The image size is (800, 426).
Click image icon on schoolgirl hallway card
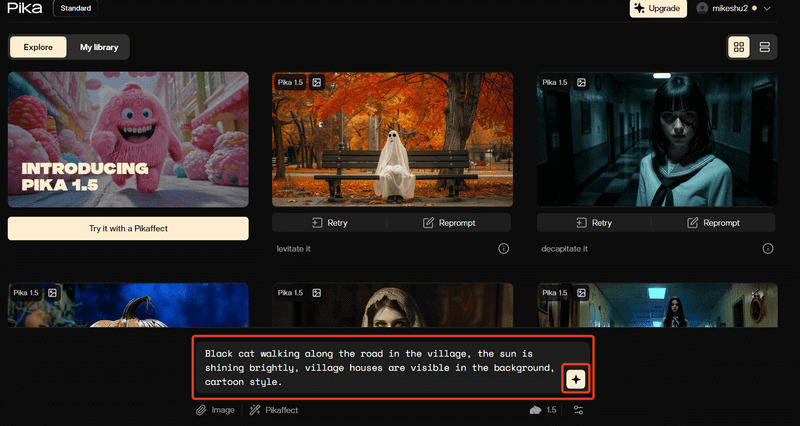(582, 82)
